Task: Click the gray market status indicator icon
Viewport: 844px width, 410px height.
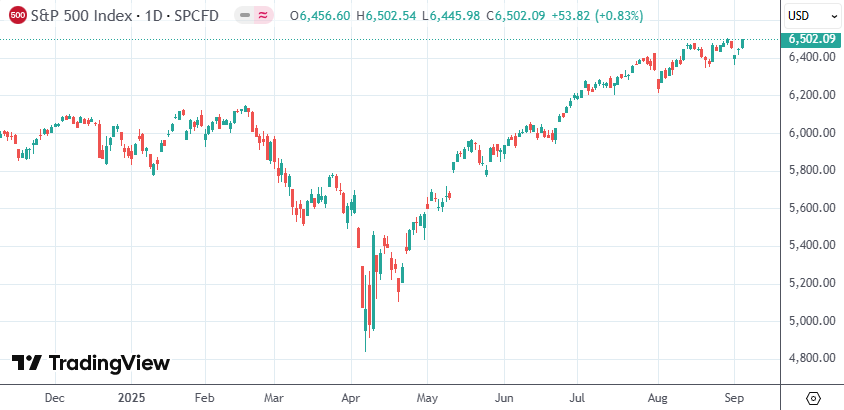Action: pyautogui.click(x=245, y=16)
